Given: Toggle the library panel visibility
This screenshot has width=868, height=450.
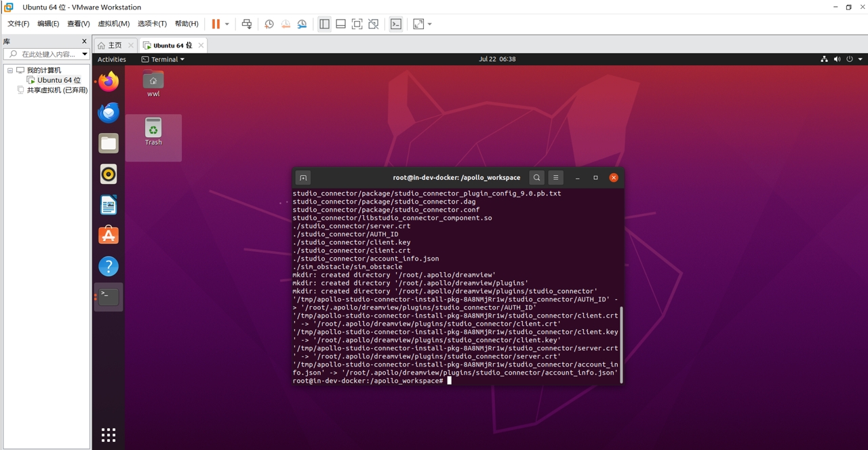Looking at the screenshot, I should [324, 24].
